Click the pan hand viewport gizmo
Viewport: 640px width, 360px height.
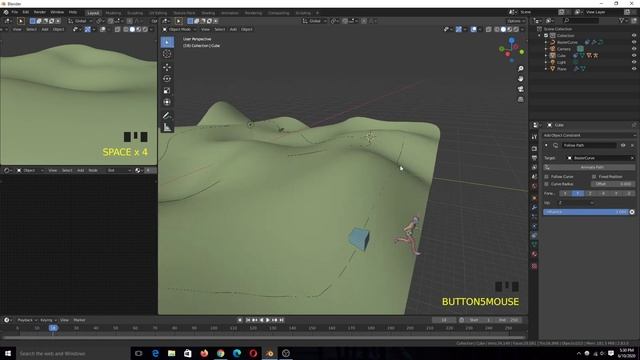(521, 79)
